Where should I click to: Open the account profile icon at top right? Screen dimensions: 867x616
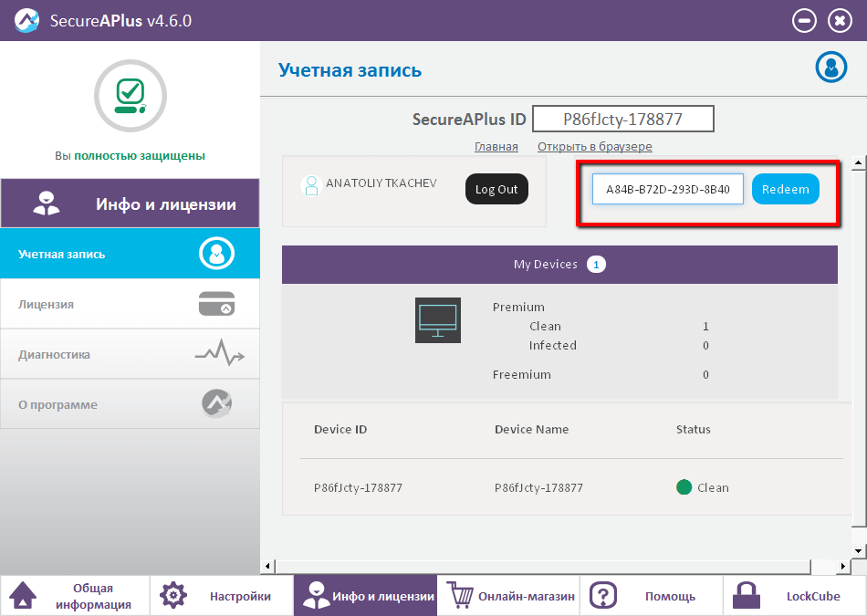[x=830, y=67]
